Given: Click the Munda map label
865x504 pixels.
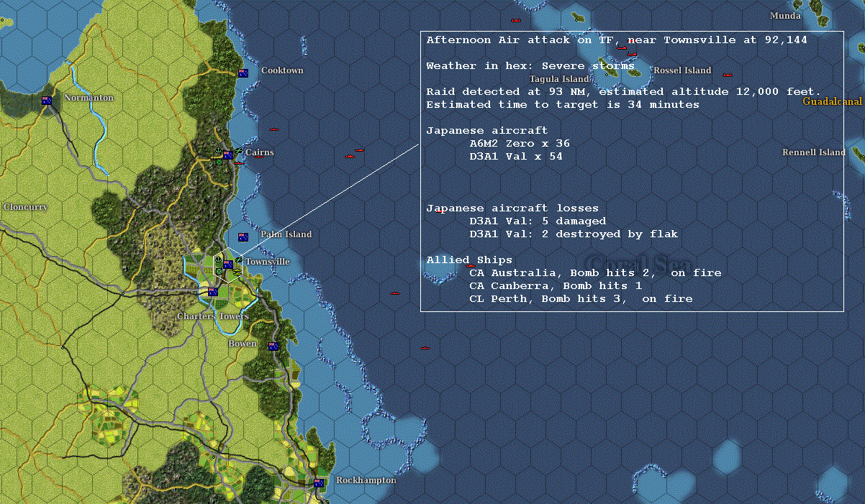Looking at the screenshot, I should tap(785, 16).
